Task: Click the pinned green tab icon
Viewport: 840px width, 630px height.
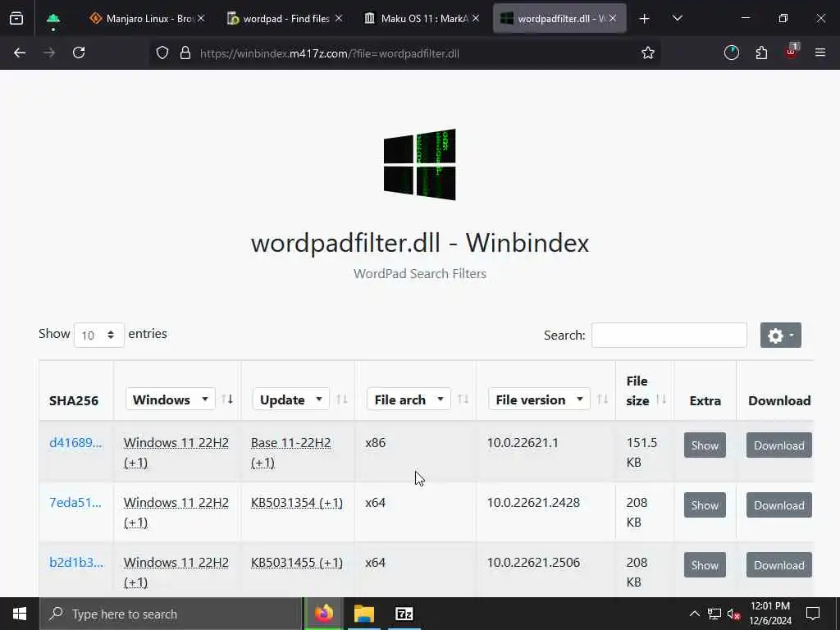Action: 53,19
